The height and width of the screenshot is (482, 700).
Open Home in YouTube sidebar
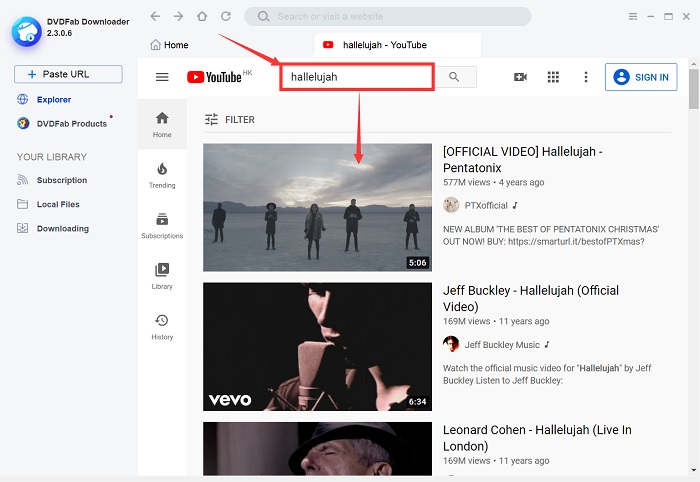[162, 124]
